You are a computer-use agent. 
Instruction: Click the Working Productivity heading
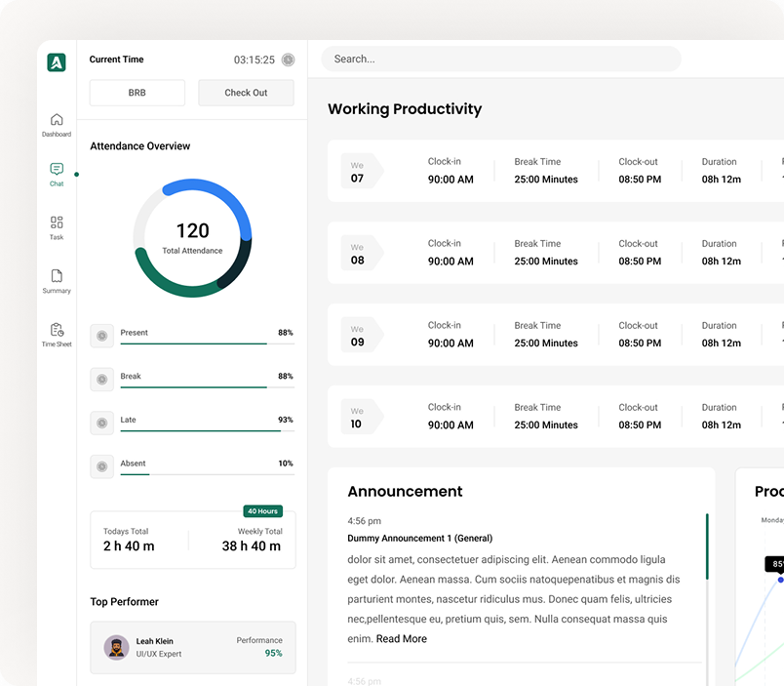click(x=405, y=109)
